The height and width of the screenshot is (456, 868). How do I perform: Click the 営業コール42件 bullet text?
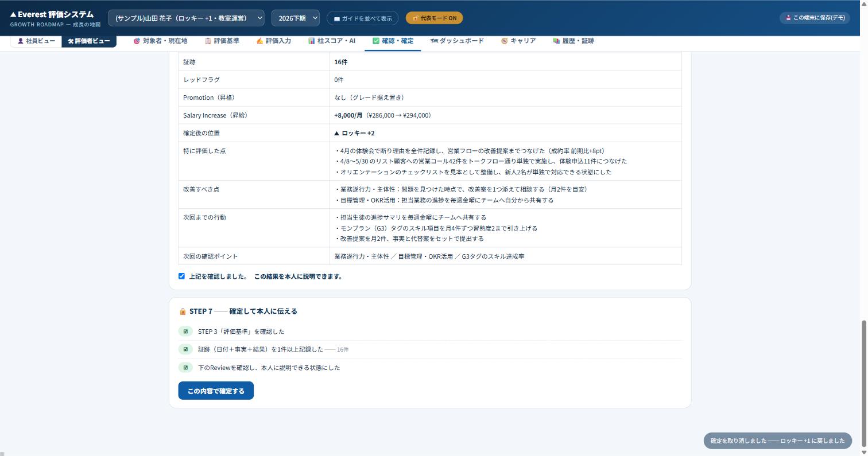480,161
